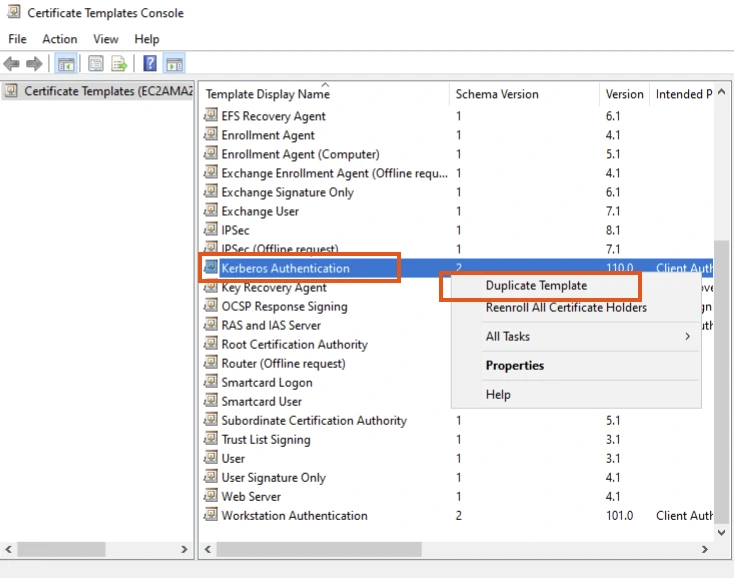Screen dimensions: 734x578
Task: Click the Back arrow toolbar icon
Action: [12, 64]
